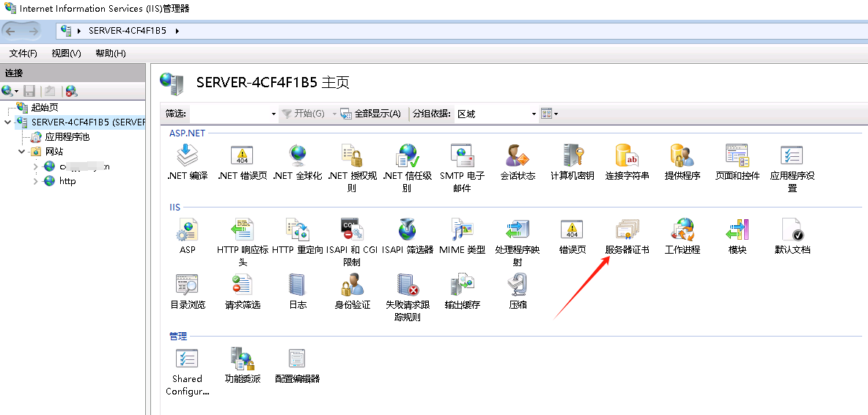Open the .NET 信任级别 feature icon
The height and width of the screenshot is (415, 868).
[x=408, y=155]
